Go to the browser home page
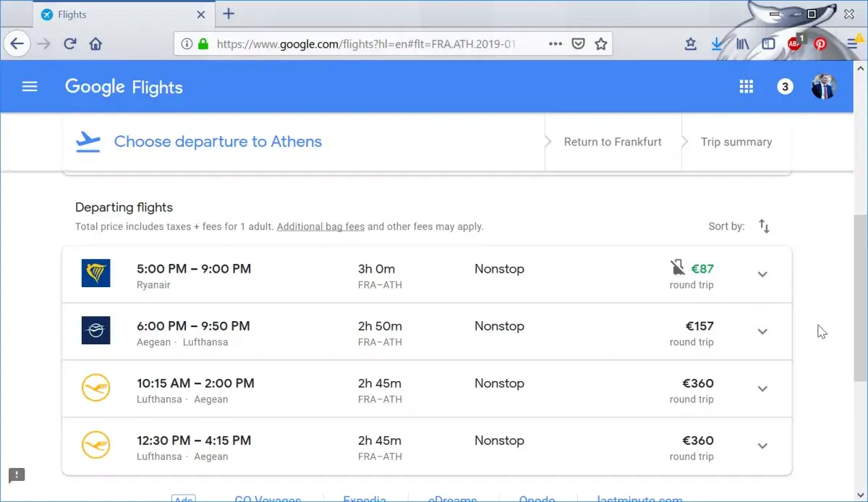Viewport: 868px width, 502px height. tap(95, 43)
